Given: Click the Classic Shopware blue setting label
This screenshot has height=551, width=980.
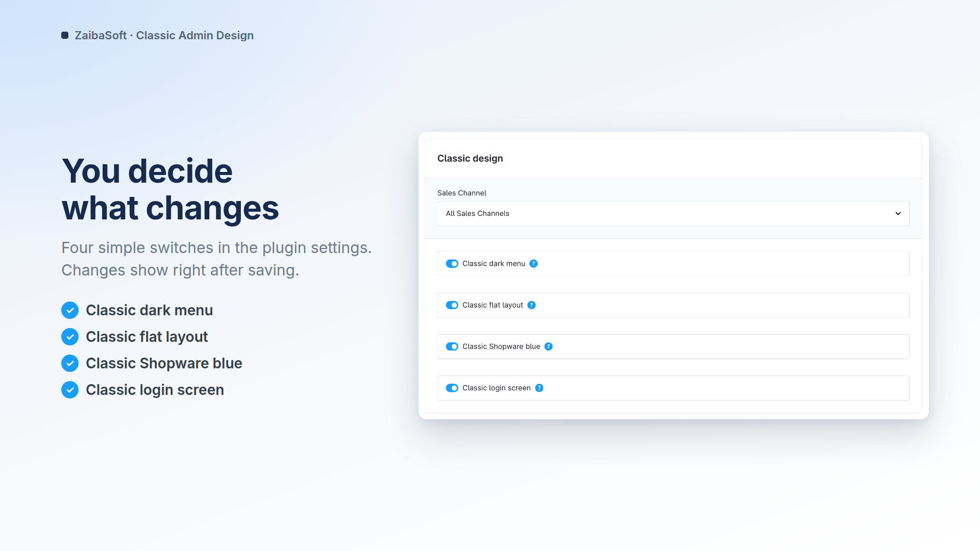Looking at the screenshot, I should coord(501,346).
